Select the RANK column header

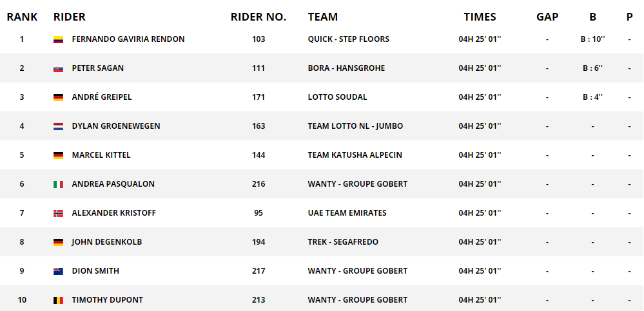pyautogui.click(x=22, y=17)
